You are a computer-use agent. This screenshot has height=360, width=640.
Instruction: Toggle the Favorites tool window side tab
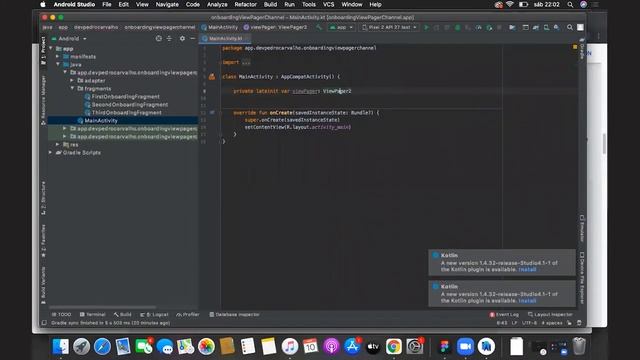pyautogui.click(x=43, y=241)
